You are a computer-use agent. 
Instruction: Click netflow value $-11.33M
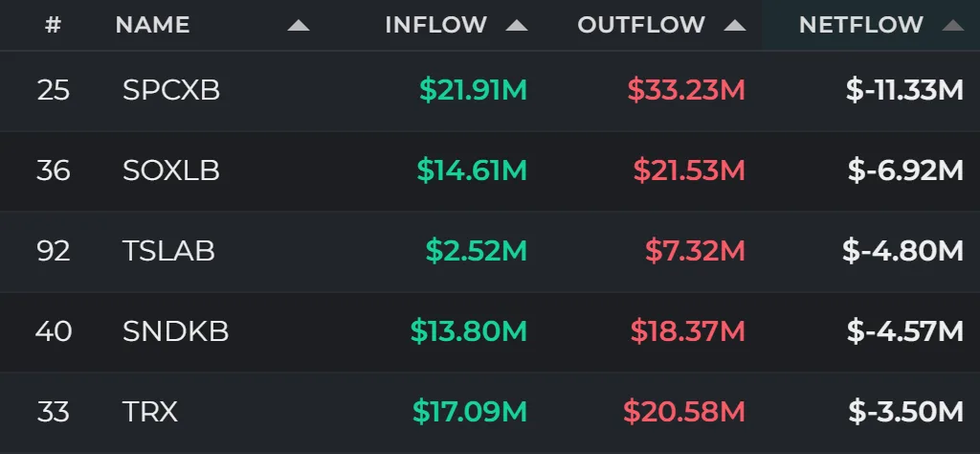pyautogui.click(x=905, y=91)
